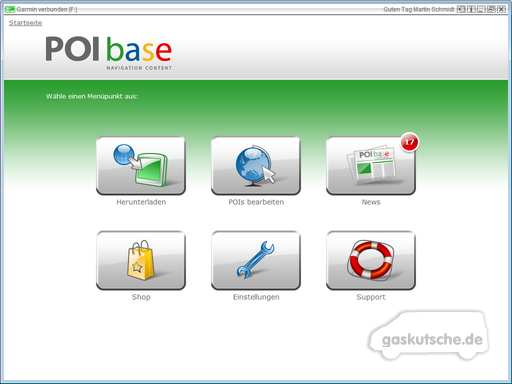Open the Shop bag icon
Screen dimensions: 512x384
coord(141,260)
